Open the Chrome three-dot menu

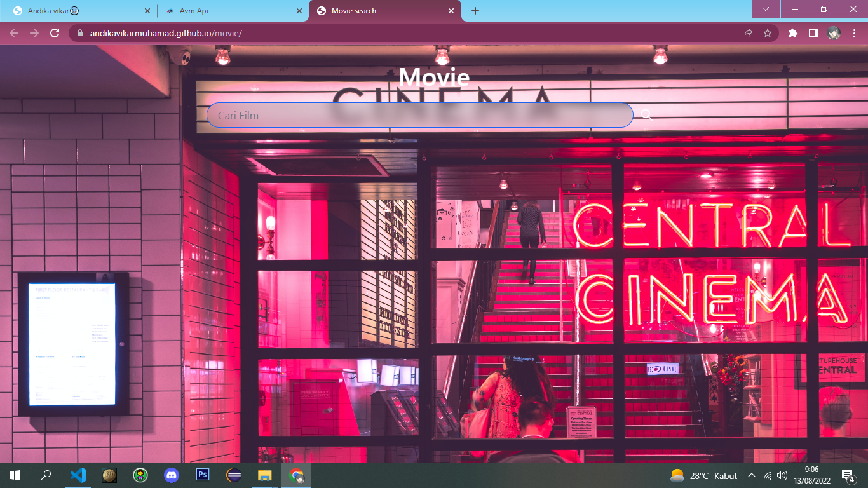tap(855, 33)
